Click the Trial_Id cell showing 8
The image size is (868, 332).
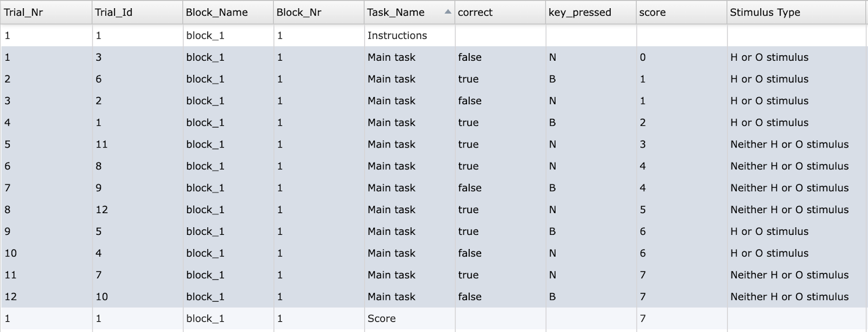pyautogui.click(x=137, y=166)
